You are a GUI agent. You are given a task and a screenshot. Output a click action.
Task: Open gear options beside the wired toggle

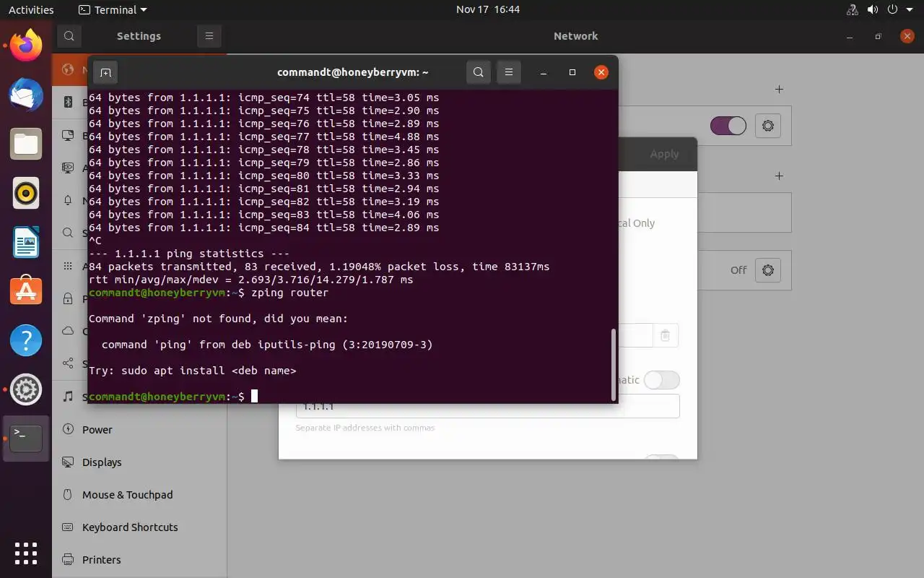[768, 126]
